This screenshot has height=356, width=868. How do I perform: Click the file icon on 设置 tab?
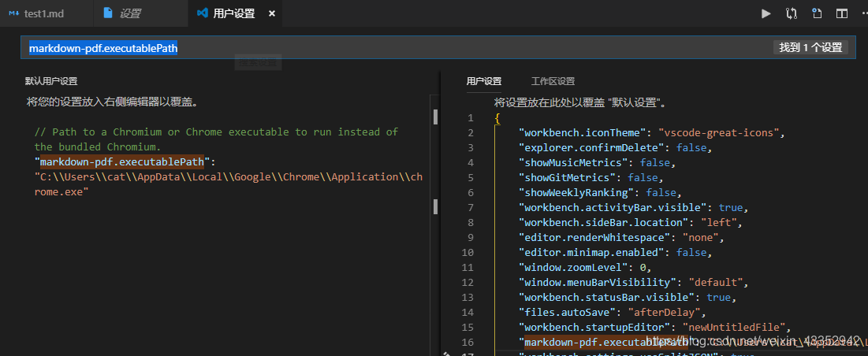109,14
